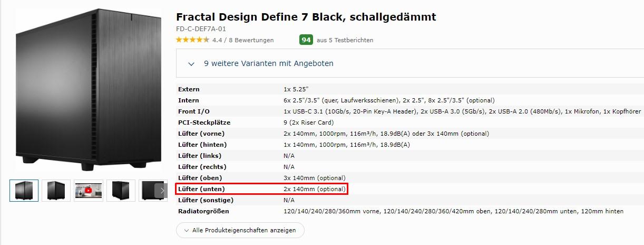Open '9 weitere Varianten mit Angeboten' text

coord(269,63)
